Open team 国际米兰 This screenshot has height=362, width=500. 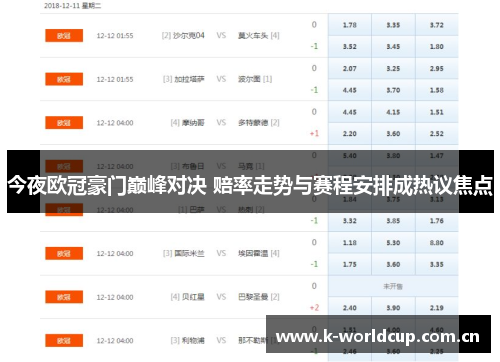tap(189, 254)
